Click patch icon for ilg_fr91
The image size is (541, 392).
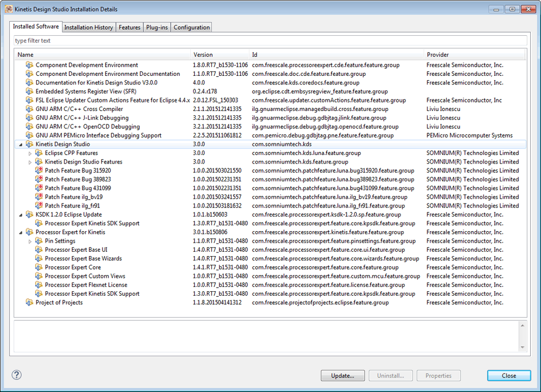[x=39, y=206]
